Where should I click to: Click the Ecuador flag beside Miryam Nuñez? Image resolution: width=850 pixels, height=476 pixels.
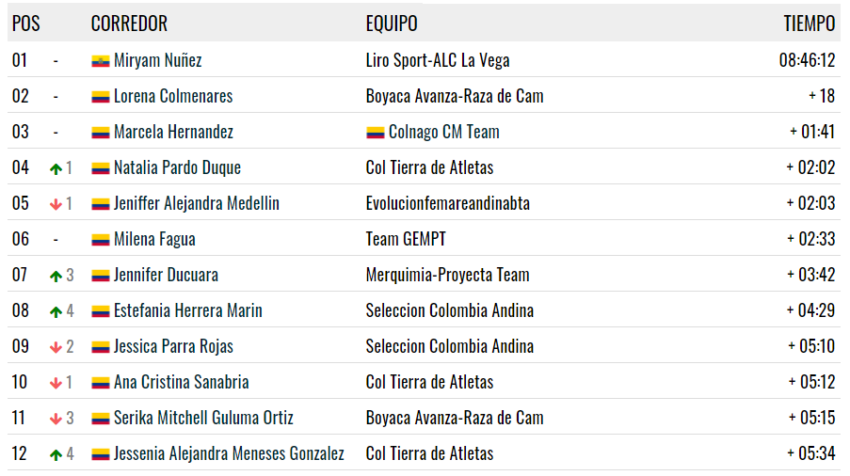pyautogui.click(x=100, y=61)
